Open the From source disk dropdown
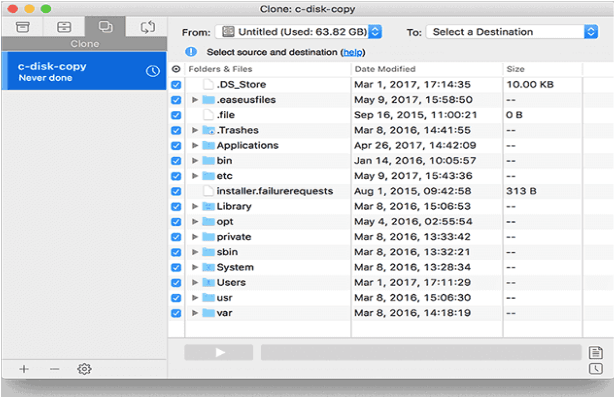The width and height of the screenshot is (614, 397). (x=299, y=32)
